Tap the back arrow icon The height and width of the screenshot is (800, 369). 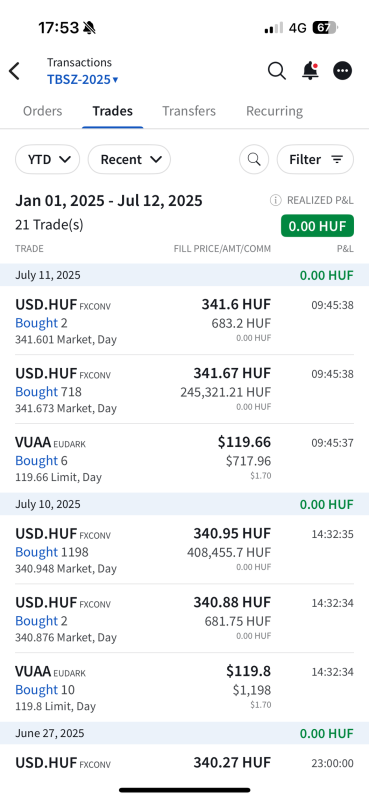[x=14, y=71]
